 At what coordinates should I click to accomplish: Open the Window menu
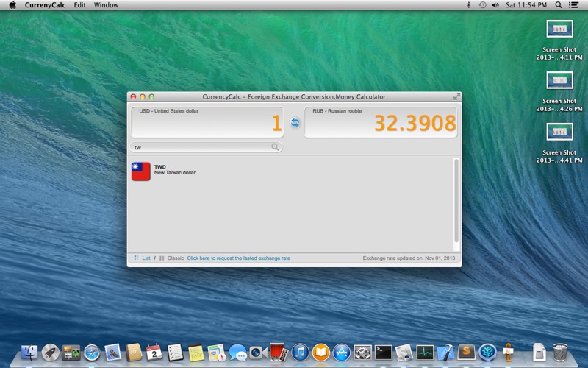tap(106, 5)
